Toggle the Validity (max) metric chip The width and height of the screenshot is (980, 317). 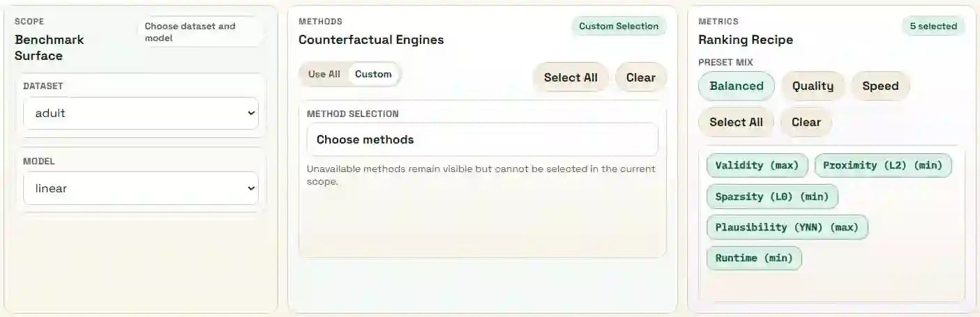[x=757, y=165]
